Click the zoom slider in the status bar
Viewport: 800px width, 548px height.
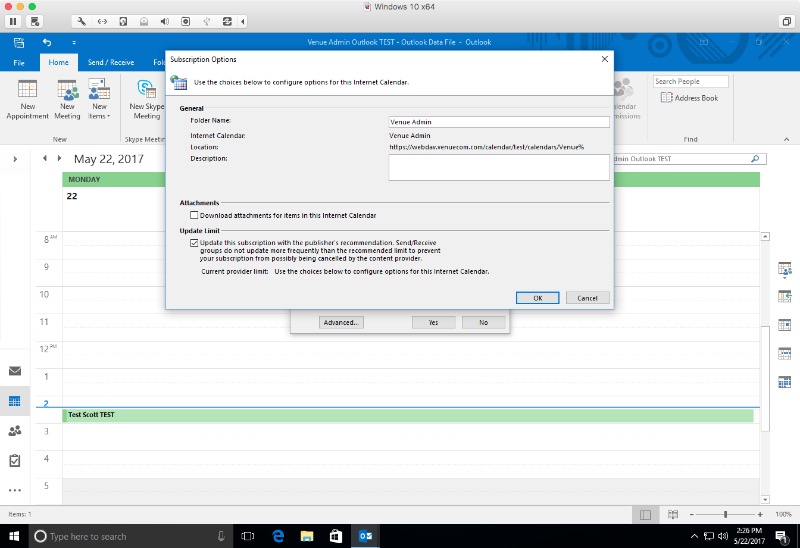click(x=725, y=514)
